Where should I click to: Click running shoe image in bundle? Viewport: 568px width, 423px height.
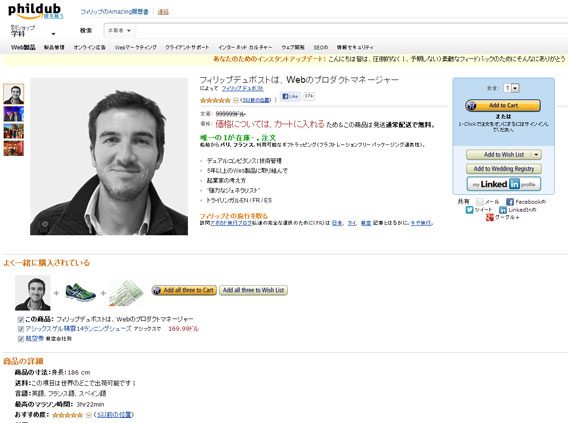[80, 292]
